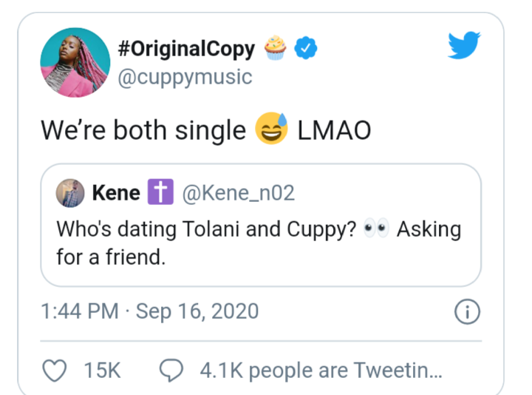Open the @cuppymusic handle link
This screenshot has height=395, width=532.
(185, 77)
